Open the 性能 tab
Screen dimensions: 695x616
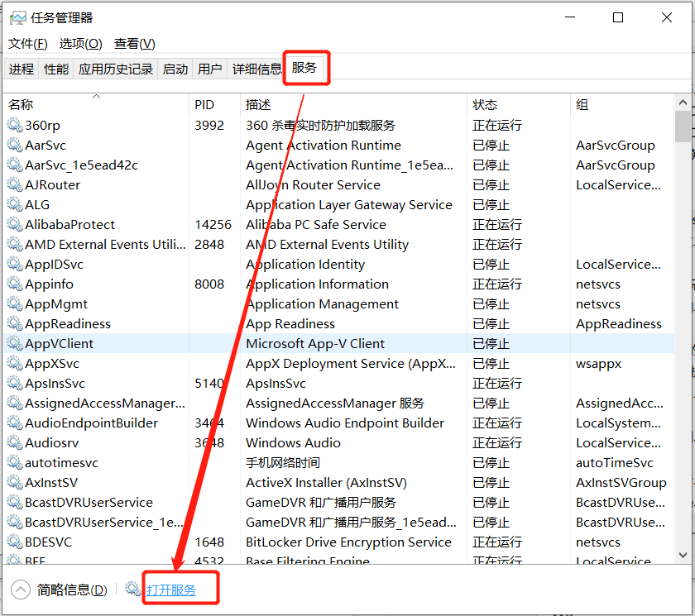(x=56, y=69)
